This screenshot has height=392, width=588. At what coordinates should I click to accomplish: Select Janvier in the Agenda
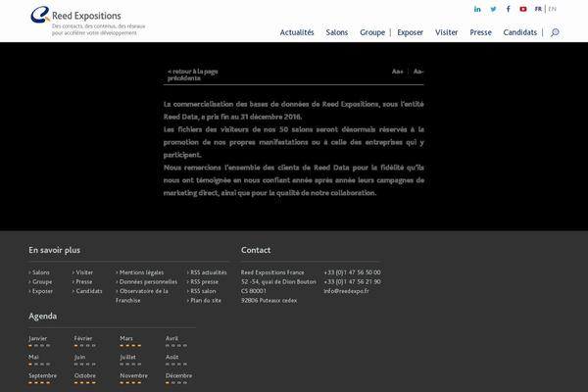[x=39, y=341]
